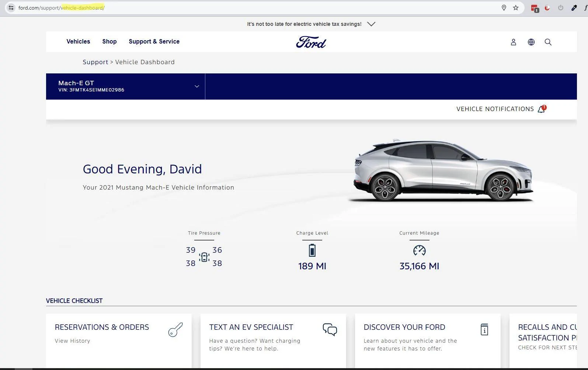Open the eyedropper browser extension
This screenshot has height=370, width=588.
point(574,8)
